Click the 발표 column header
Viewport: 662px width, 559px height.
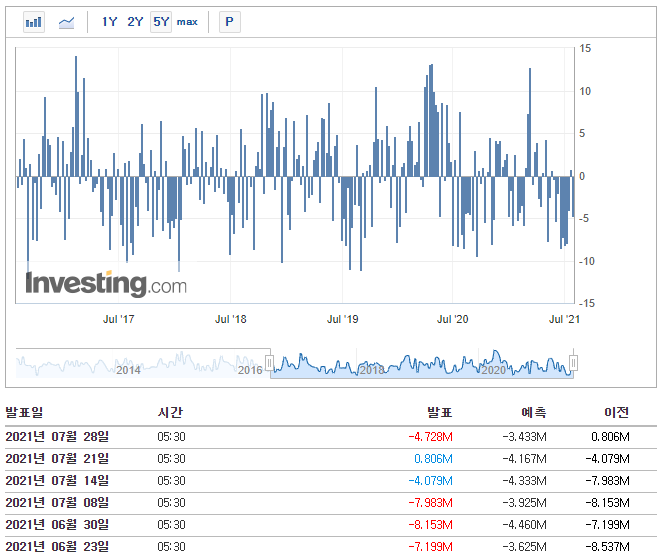[x=440, y=412]
